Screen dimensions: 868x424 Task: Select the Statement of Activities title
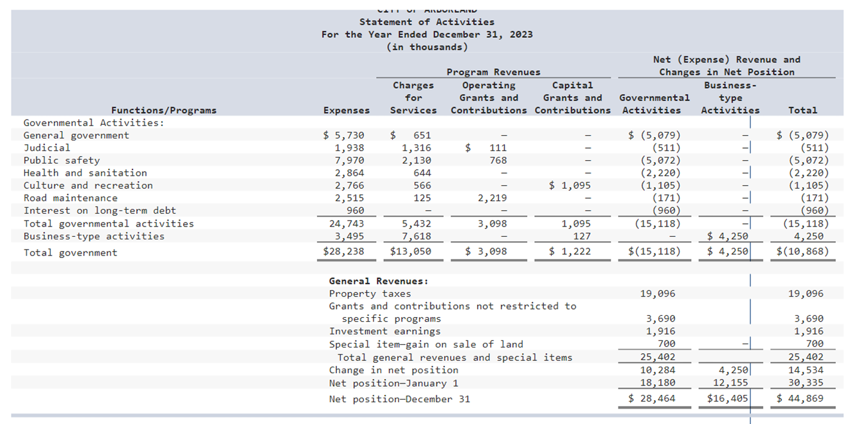427,21
